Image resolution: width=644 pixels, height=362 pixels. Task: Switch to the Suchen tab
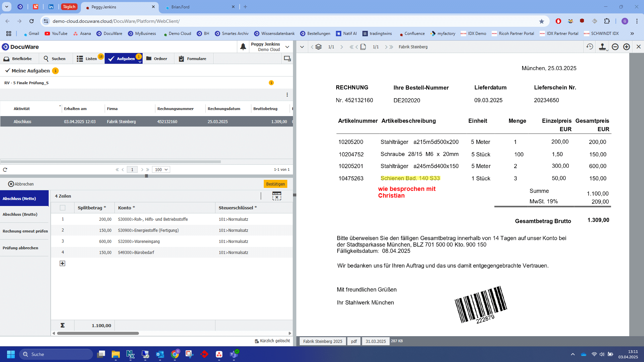[x=55, y=59]
